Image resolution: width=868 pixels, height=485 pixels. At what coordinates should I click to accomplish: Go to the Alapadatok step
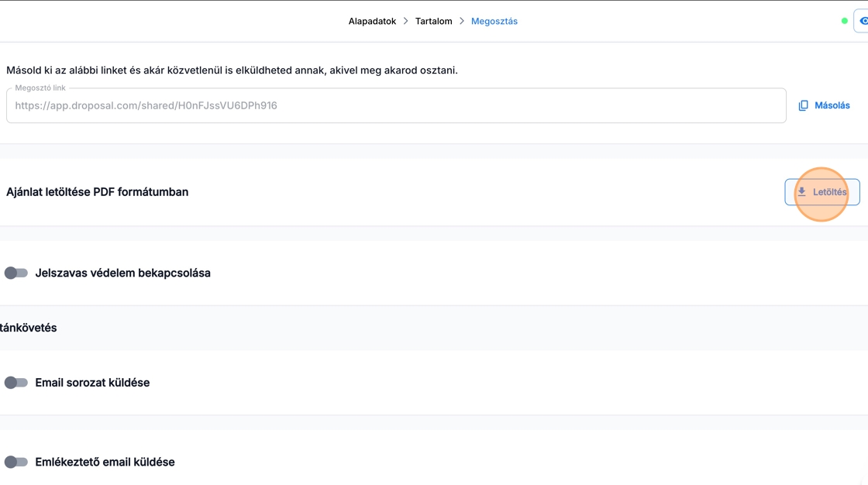click(372, 21)
